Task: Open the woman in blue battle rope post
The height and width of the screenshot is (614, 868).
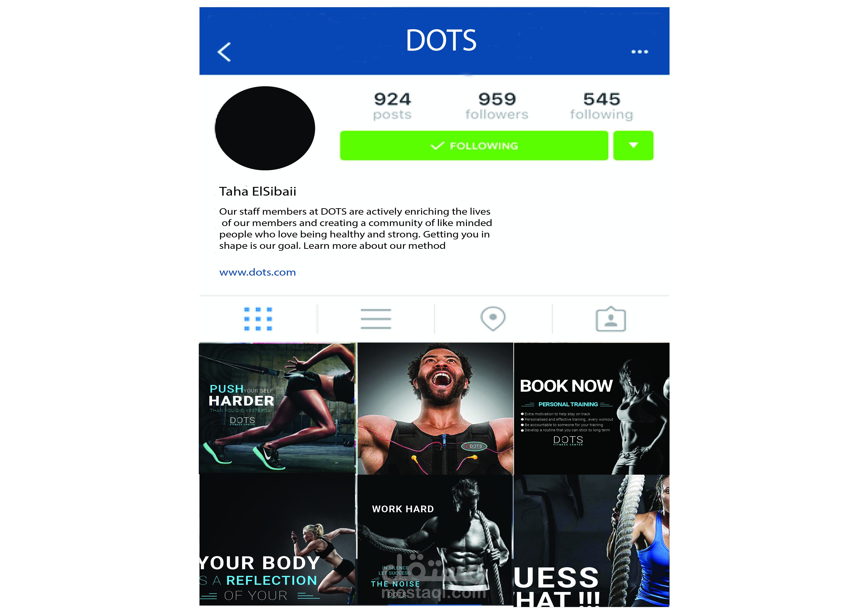Action: point(592,541)
